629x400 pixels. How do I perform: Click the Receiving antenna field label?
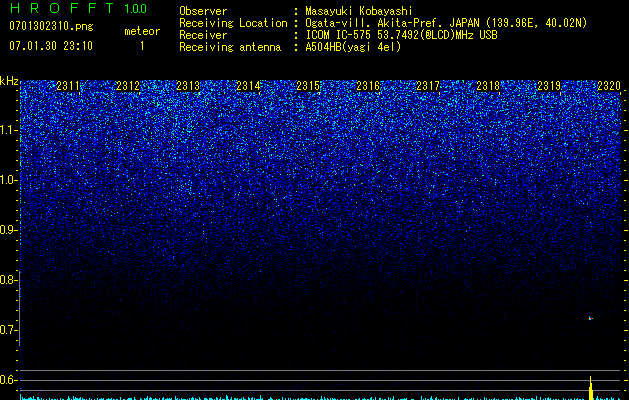click(230, 47)
